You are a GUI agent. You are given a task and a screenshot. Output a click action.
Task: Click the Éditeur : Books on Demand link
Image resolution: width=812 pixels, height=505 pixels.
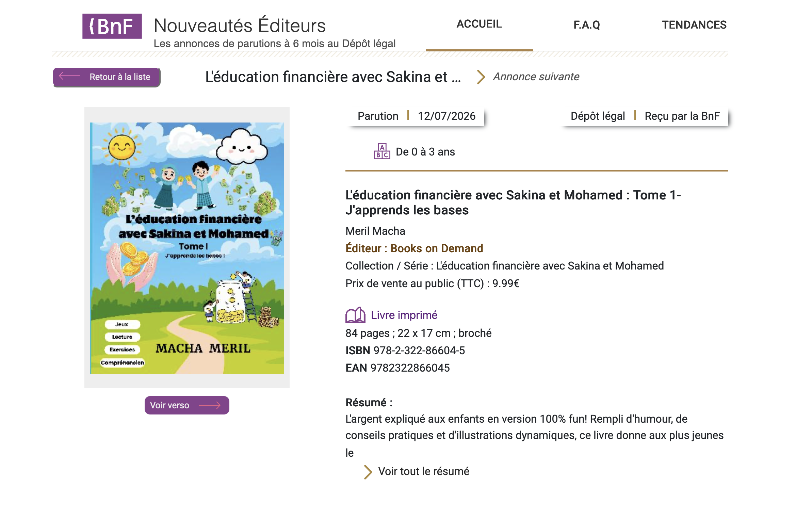414,248
